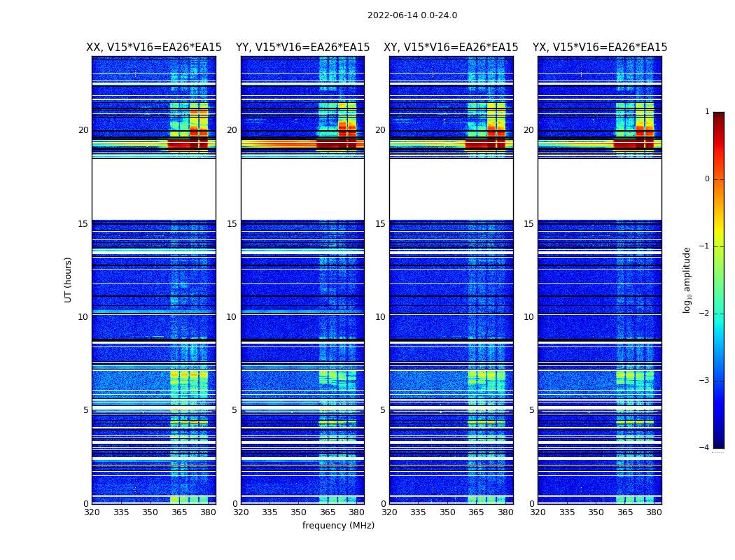The height and width of the screenshot is (560, 735).
Task: Select the XX polarization panel title
Action: [x=153, y=48]
